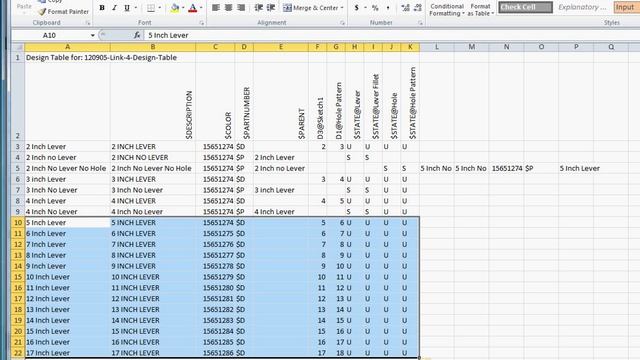Open Conditional Formatting menu

pyautogui.click(x=447, y=10)
